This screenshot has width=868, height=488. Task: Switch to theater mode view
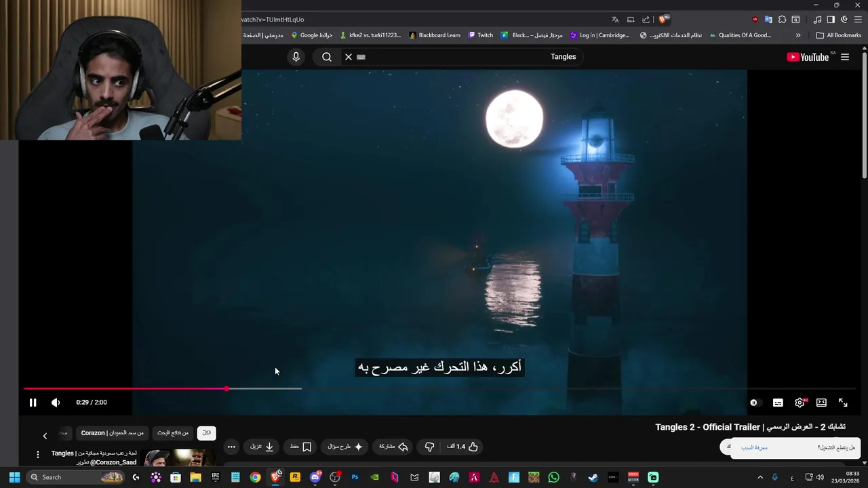(x=821, y=403)
